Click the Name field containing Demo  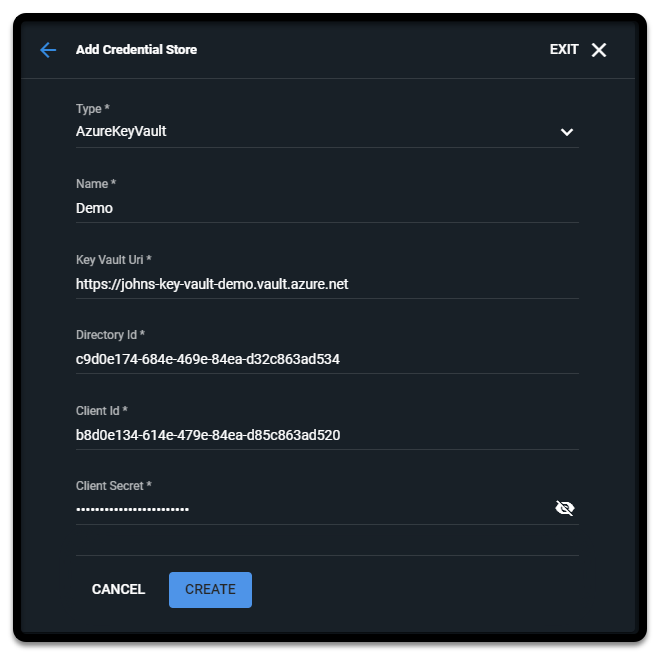click(x=300, y=208)
